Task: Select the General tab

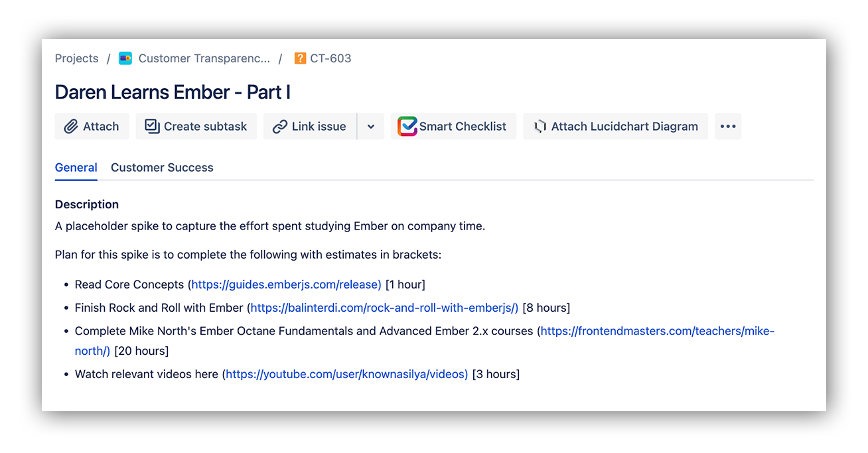Action: [76, 168]
